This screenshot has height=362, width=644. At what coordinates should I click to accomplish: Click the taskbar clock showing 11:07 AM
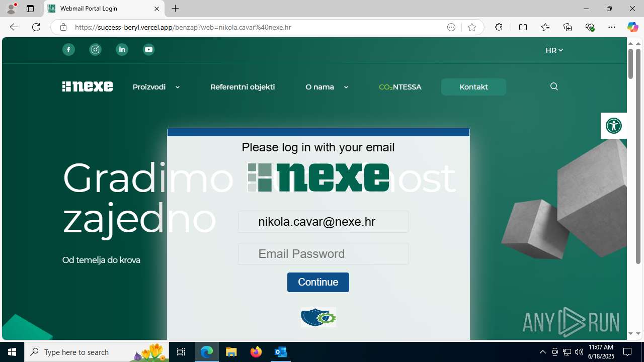click(x=601, y=352)
